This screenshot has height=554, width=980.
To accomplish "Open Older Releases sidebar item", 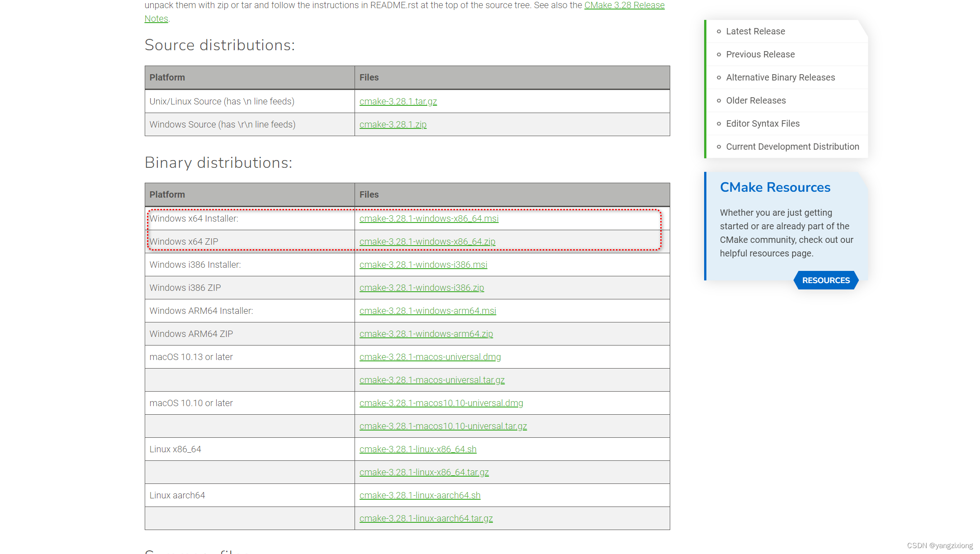I will tap(756, 100).
